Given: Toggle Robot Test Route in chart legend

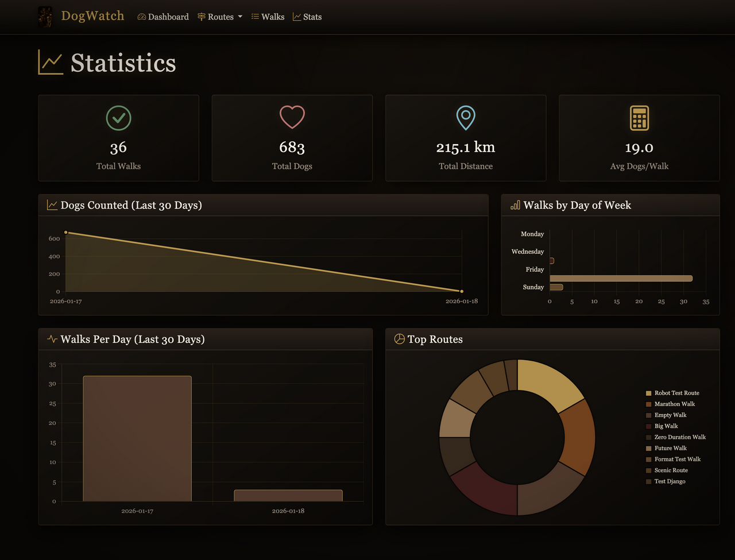Looking at the screenshot, I should coord(676,393).
